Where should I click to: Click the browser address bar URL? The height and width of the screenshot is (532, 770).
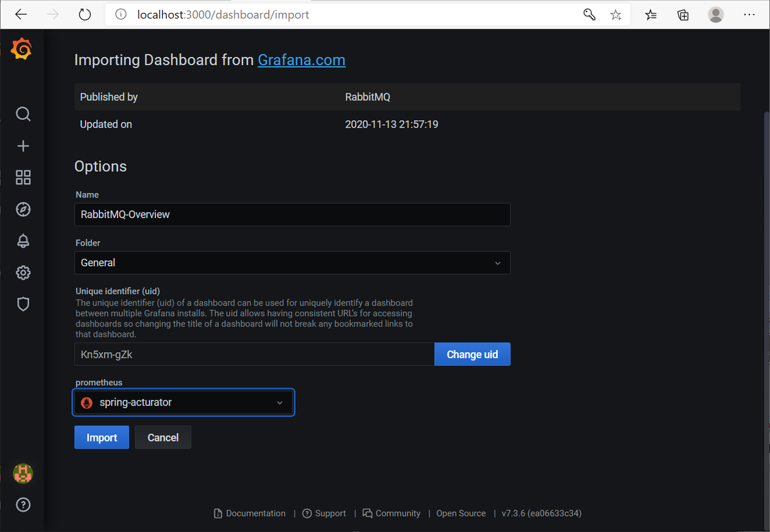[x=223, y=15]
